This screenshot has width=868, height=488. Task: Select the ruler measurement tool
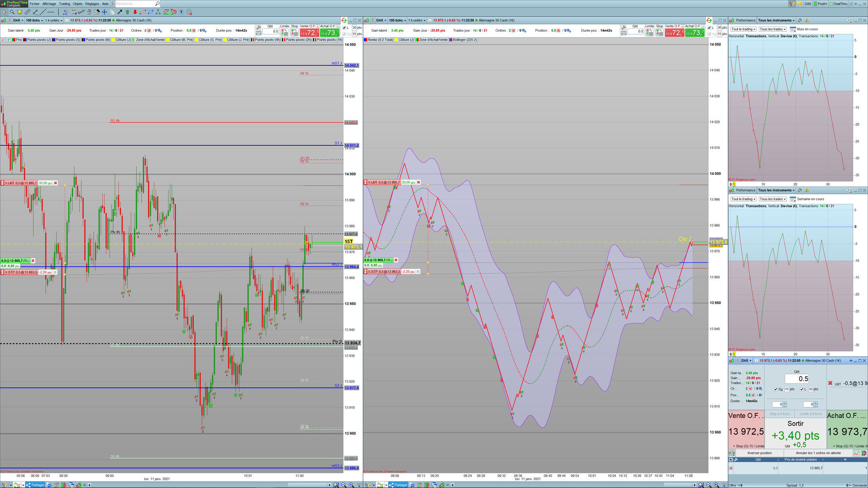(27, 12)
